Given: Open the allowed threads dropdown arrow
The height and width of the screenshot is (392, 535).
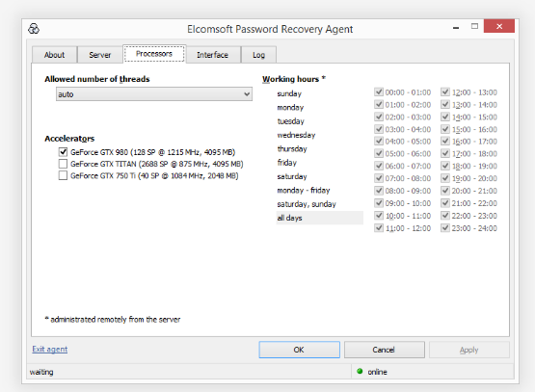Looking at the screenshot, I should pos(247,94).
